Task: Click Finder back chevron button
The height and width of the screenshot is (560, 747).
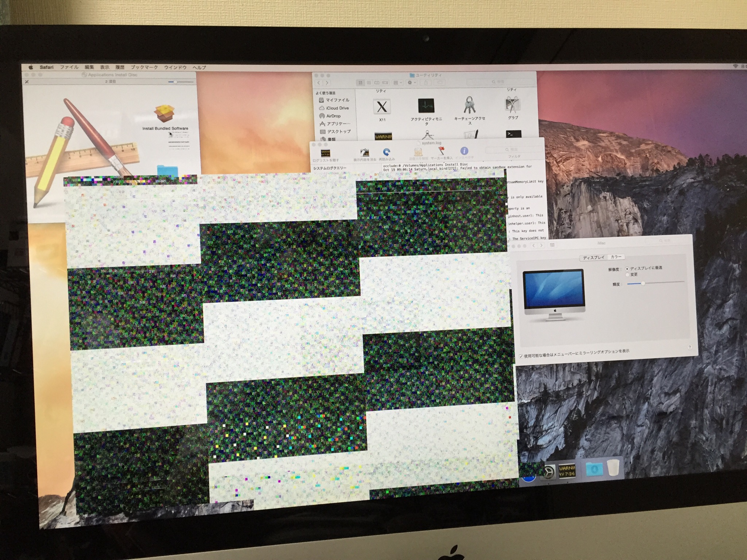Action: click(x=319, y=83)
